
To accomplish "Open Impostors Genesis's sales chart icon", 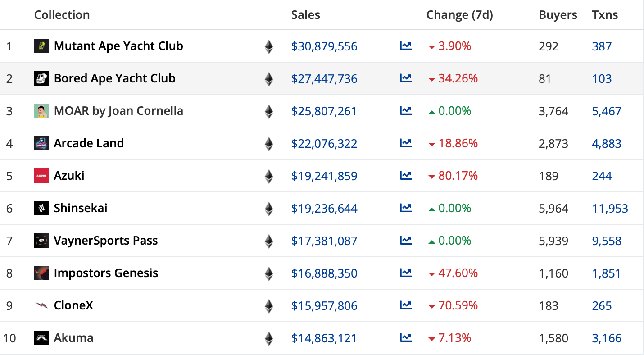I will click(x=406, y=273).
